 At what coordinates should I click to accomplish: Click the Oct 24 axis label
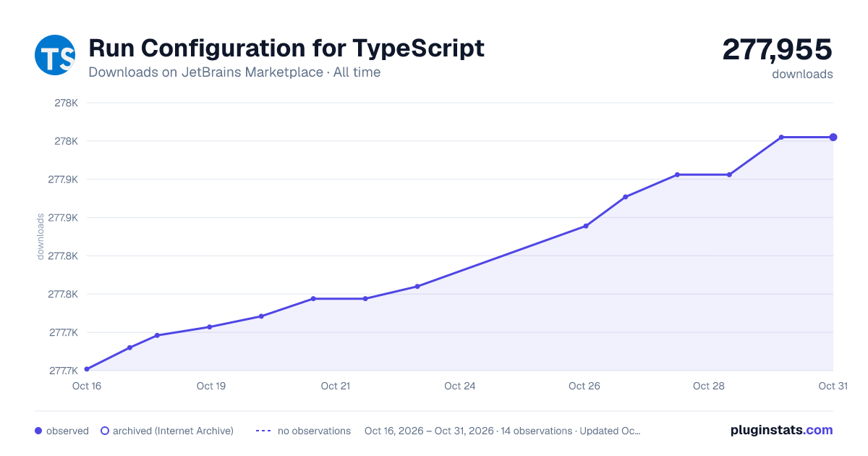coord(460,386)
